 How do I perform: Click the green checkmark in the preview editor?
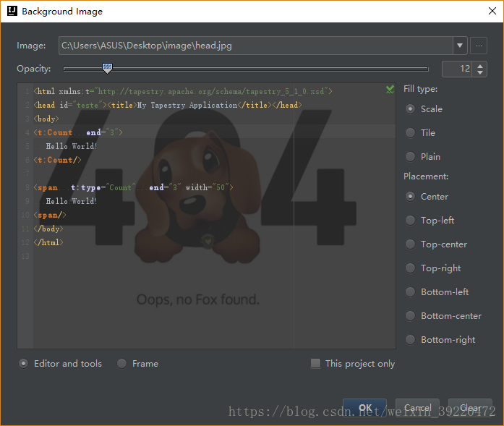pyautogui.click(x=390, y=90)
